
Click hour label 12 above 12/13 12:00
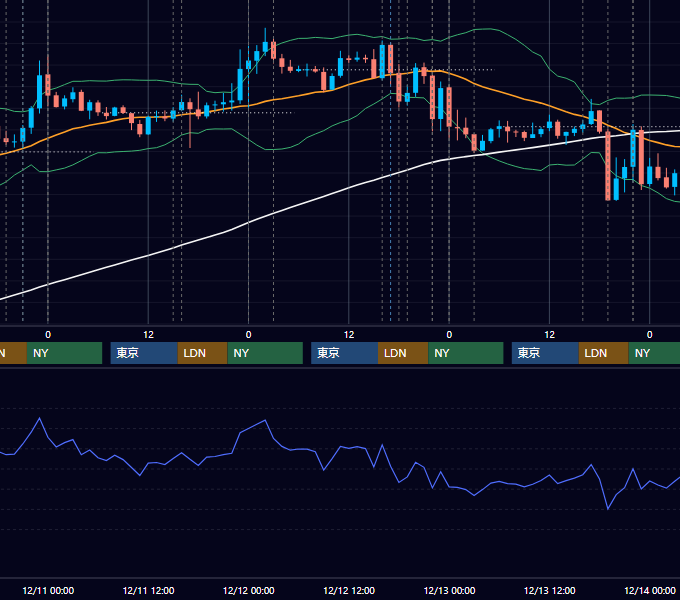549,335
